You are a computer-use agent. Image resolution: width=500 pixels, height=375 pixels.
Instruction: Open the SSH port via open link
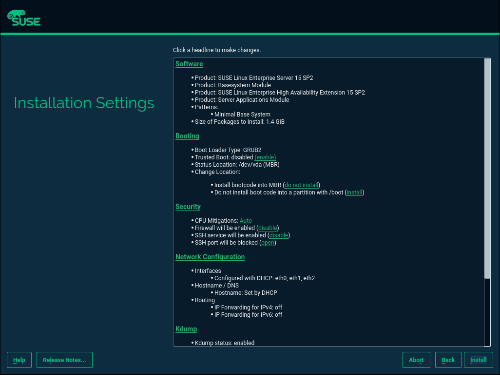[268, 243]
